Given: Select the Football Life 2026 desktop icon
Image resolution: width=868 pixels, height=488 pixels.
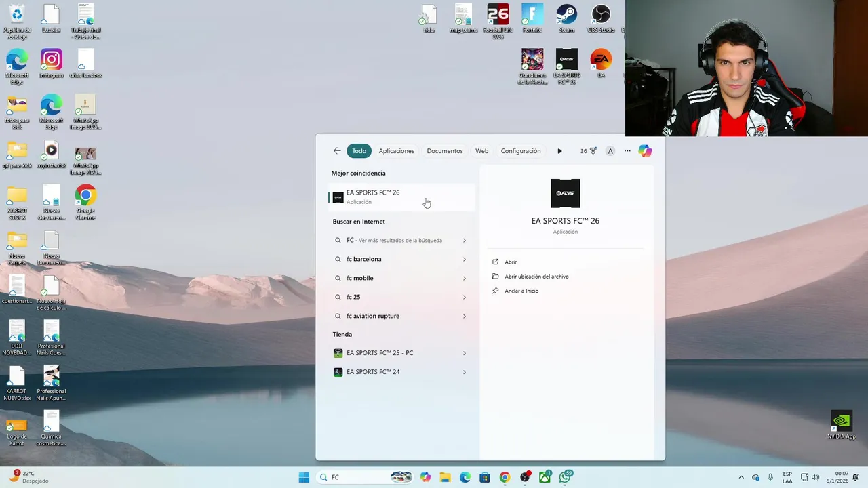Looking at the screenshot, I should click(498, 22).
